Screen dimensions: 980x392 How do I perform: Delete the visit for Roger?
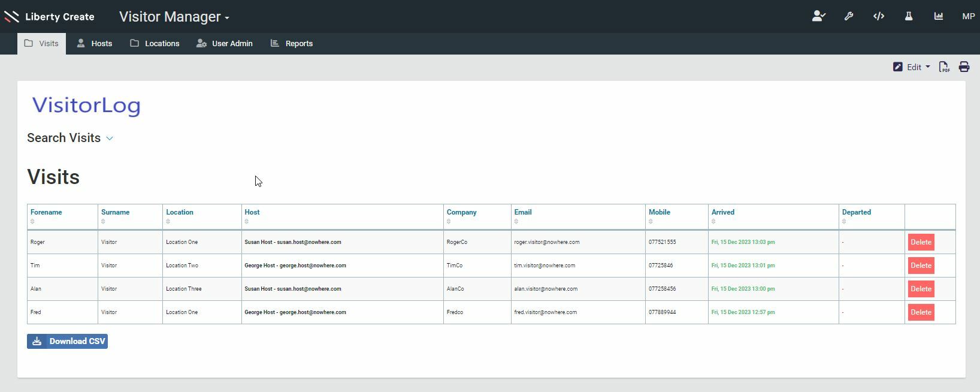(x=921, y=242)
